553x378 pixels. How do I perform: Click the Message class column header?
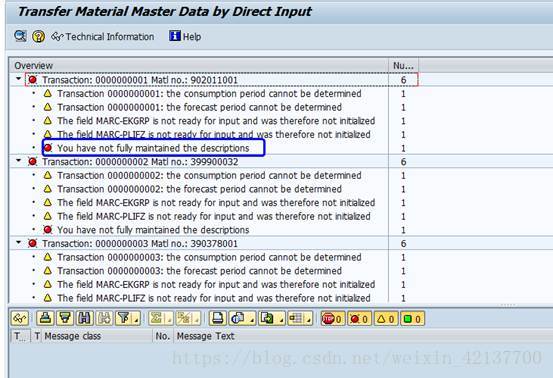(x=97, y=336)
